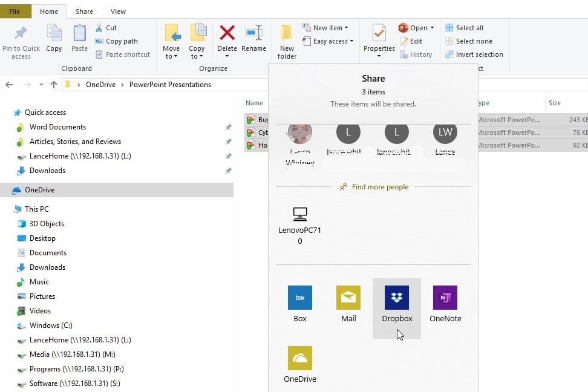This screenshot has height=392, width=588.
Task: Select LenovoPC710 nearby device
Action: 300,226
